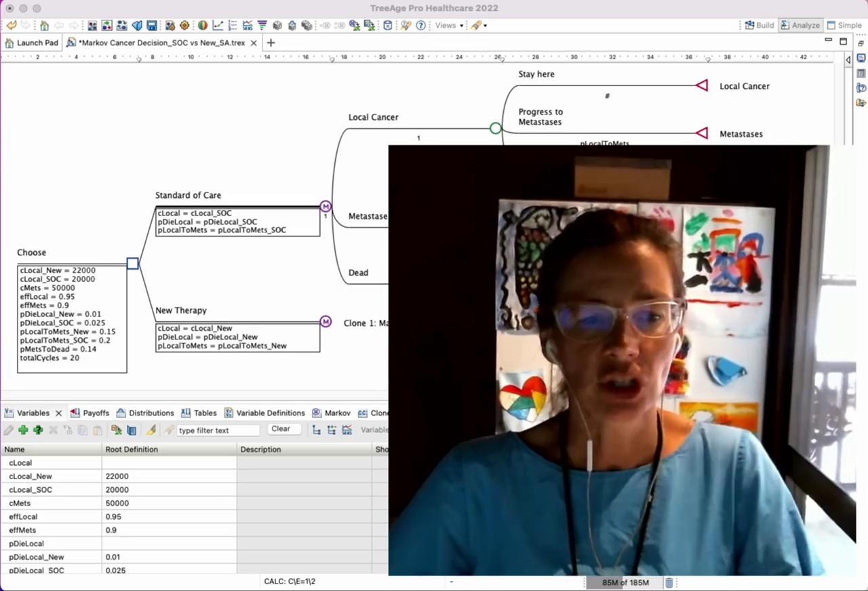This screenshot has height=591, width=868.
Task: Click the Description column header
Action: pyautogui.click(x=304, y=449)
